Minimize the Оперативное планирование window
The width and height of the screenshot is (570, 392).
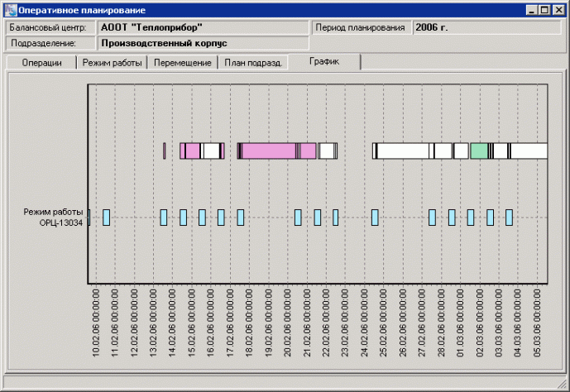click(x=532, y=10)
